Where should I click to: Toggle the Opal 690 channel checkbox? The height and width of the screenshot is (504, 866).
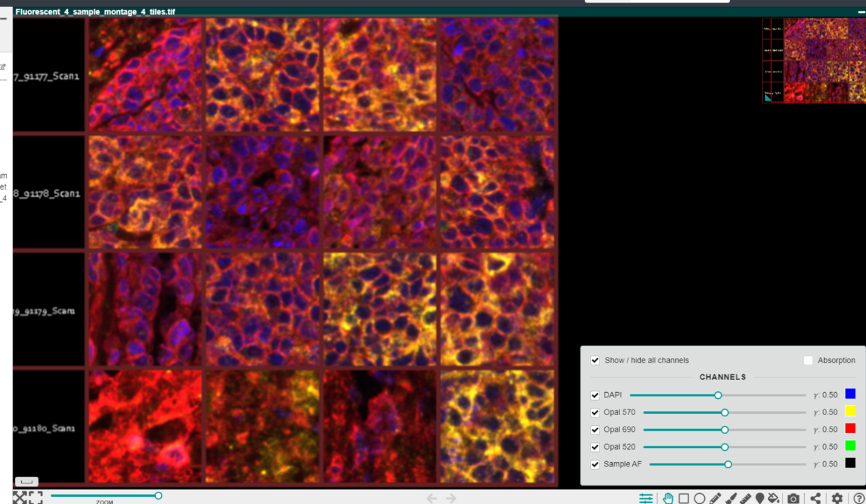(x=595, y=430)
